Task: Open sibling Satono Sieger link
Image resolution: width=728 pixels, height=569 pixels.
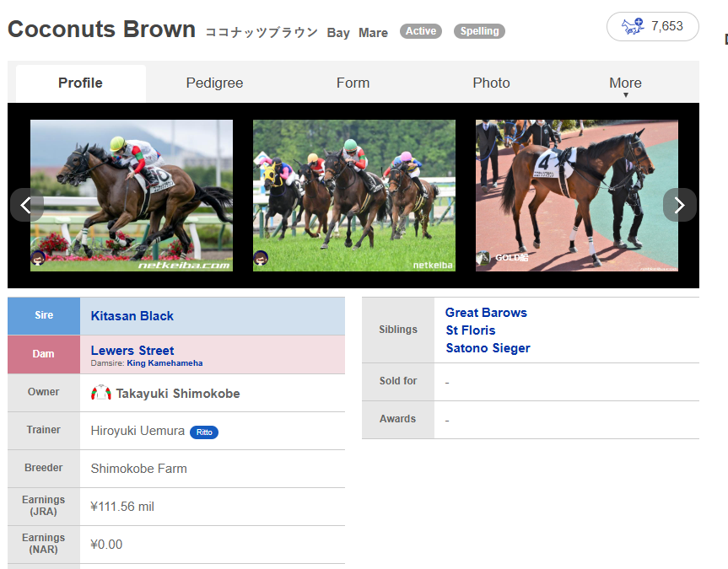Action: pos(488,348)
